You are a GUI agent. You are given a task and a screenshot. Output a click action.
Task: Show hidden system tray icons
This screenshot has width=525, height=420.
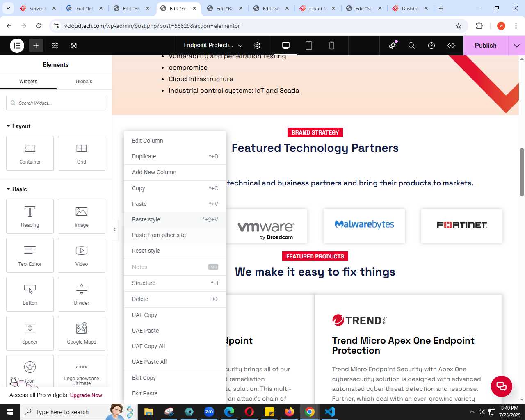(x=472, y=412)
